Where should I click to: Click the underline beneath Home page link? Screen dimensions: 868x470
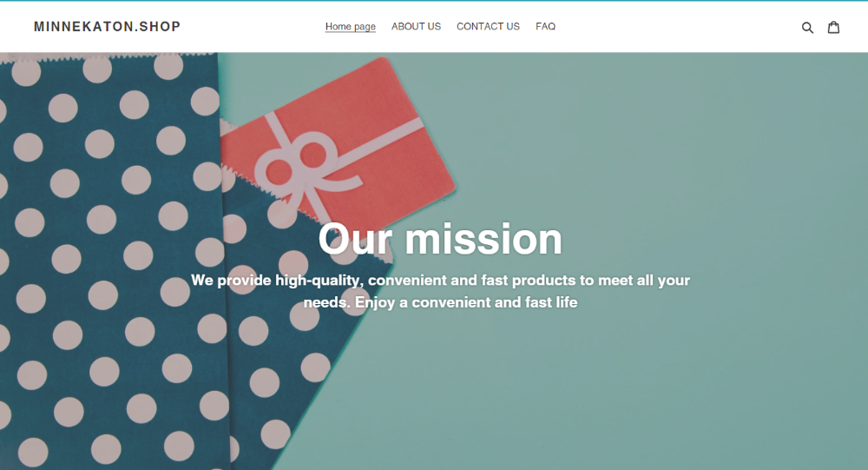(x=351, y=32)
